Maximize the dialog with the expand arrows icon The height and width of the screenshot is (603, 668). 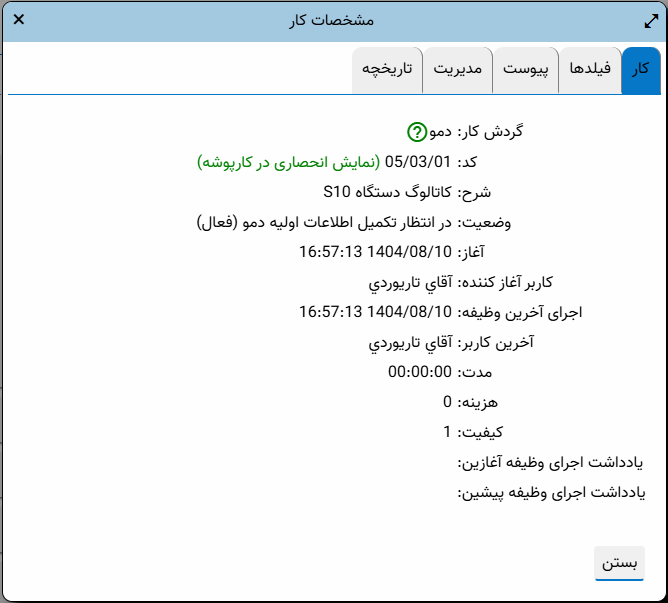coord(651,20)
